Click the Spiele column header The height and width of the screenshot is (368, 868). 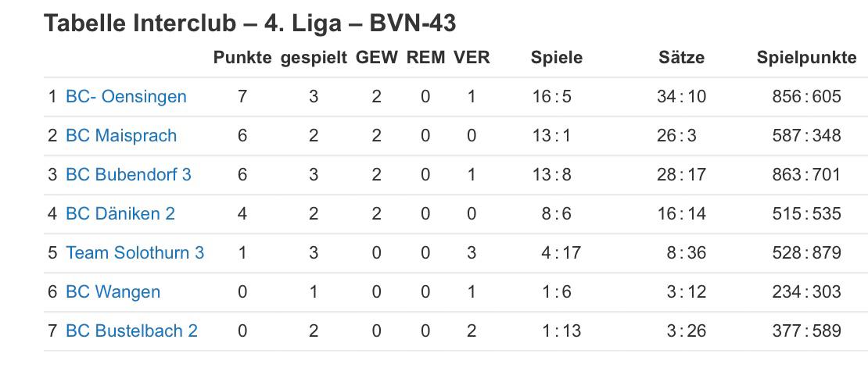(557, 58)
